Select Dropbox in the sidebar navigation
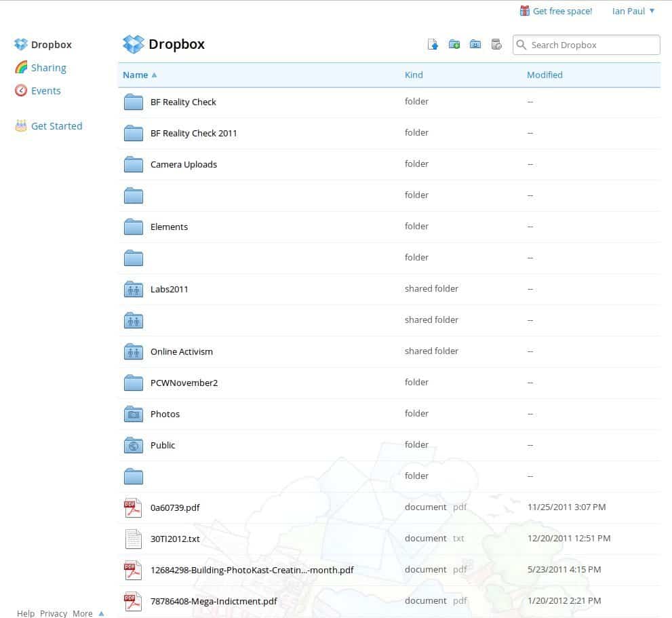 click(x=51, y=45)
